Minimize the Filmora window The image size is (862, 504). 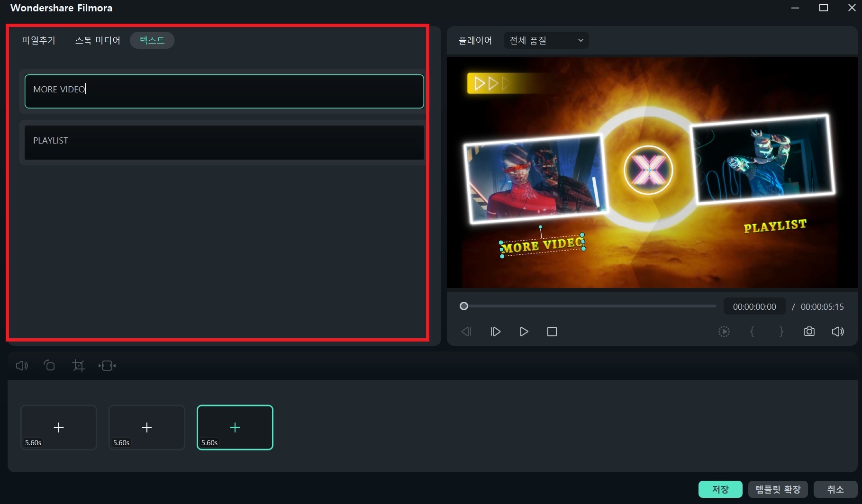coord(795,8)
